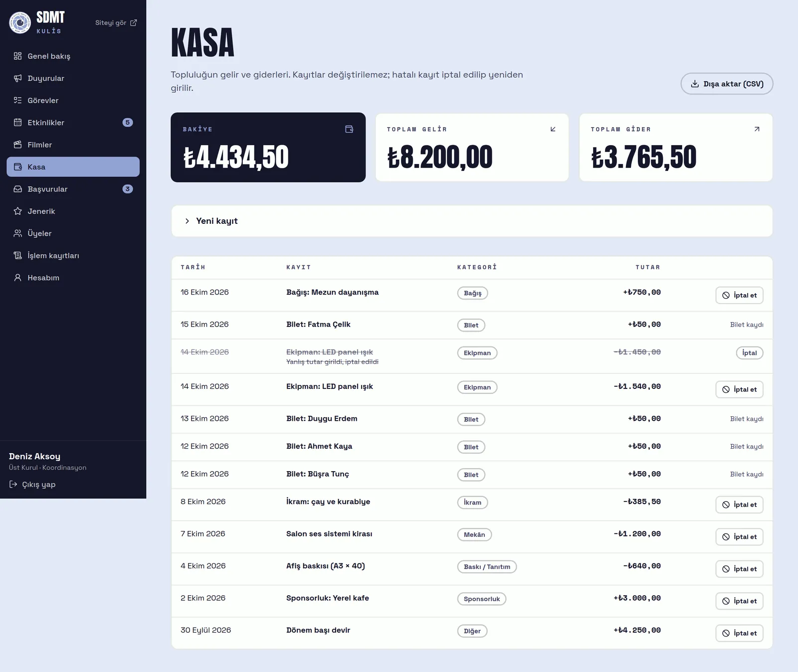798x672 pixels.
Task: Go to Duyurular menu item
Action: click(73, 78)
